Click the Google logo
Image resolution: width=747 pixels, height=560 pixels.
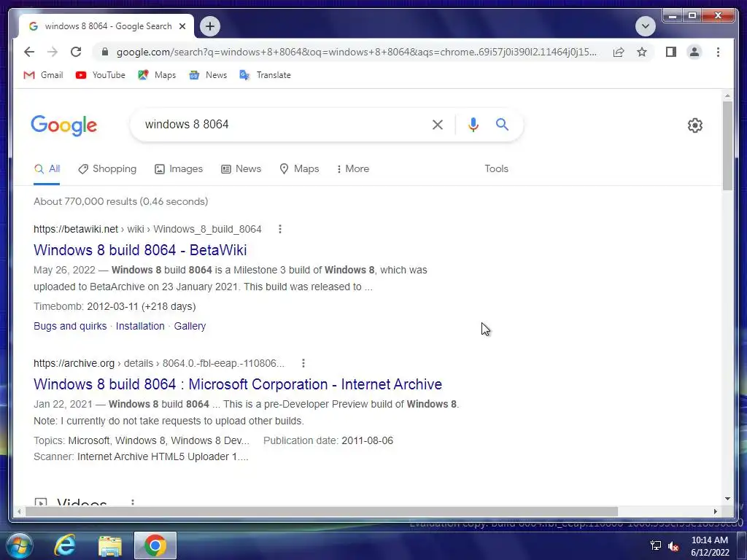tap(64, 125)
